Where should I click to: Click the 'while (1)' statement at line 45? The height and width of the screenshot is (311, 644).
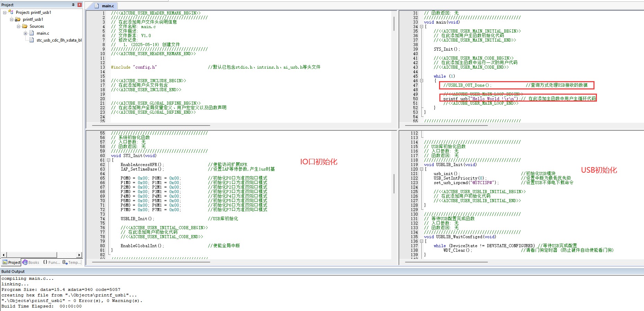click(x=444, y=76)
